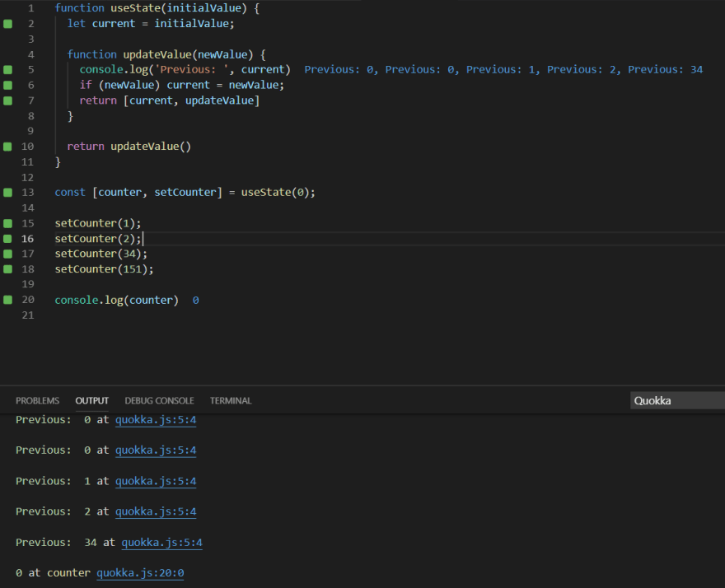Select the OUTPUT panel tab
This screenshot has height=588, width=725.
pos(92,401)
